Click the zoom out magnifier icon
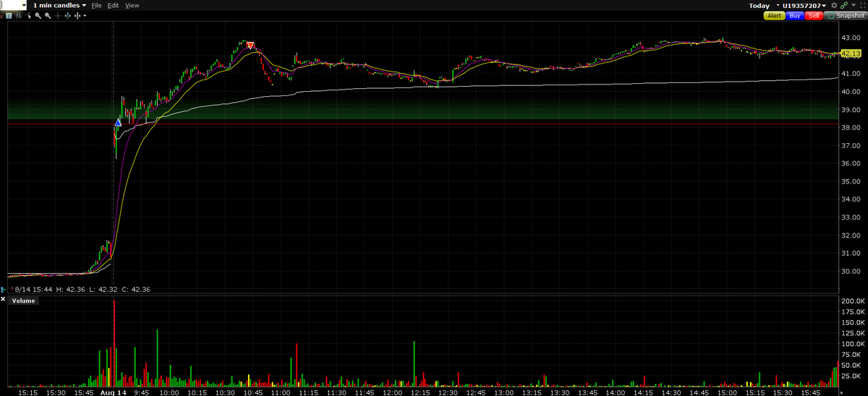This screenshot has height=396, width=868. pos(48,16)
